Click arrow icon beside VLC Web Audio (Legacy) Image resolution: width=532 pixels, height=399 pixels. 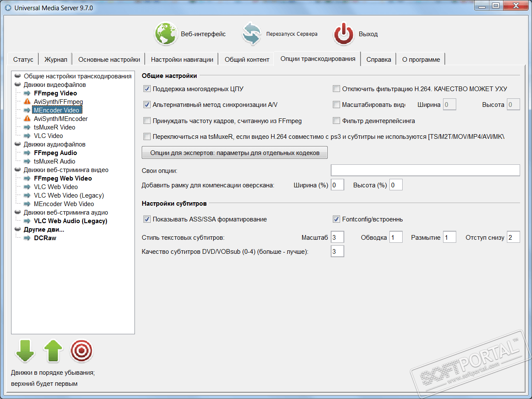(x=27, y=221)
